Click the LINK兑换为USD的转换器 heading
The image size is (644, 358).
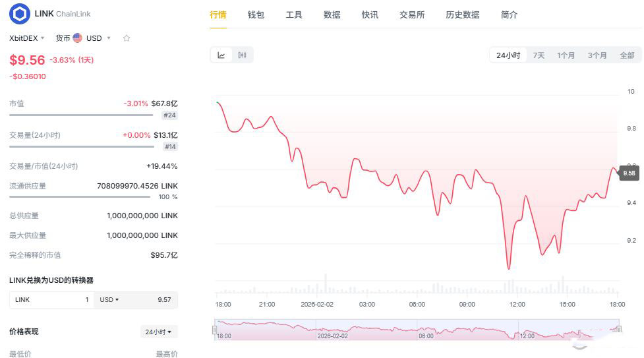(x=51, y=280)
